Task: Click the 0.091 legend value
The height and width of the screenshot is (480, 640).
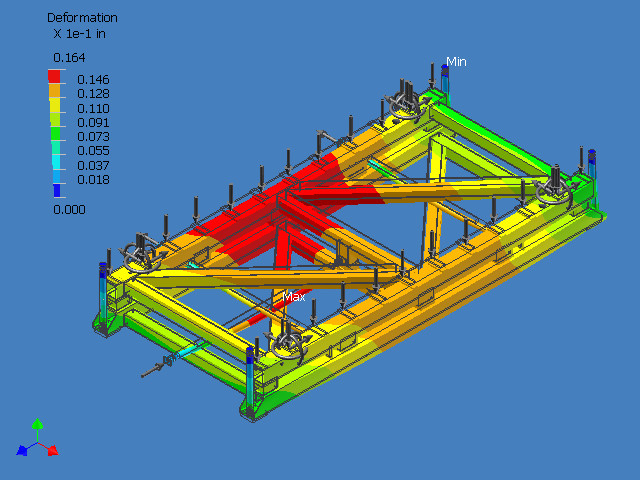Action: 93,122
